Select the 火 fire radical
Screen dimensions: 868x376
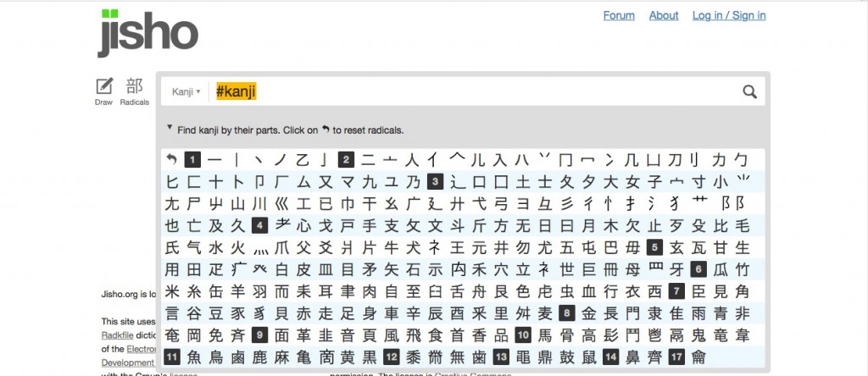237,248
